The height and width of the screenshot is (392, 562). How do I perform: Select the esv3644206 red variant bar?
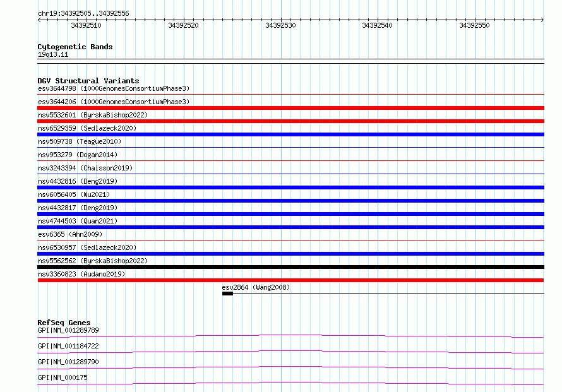[290, 108]
